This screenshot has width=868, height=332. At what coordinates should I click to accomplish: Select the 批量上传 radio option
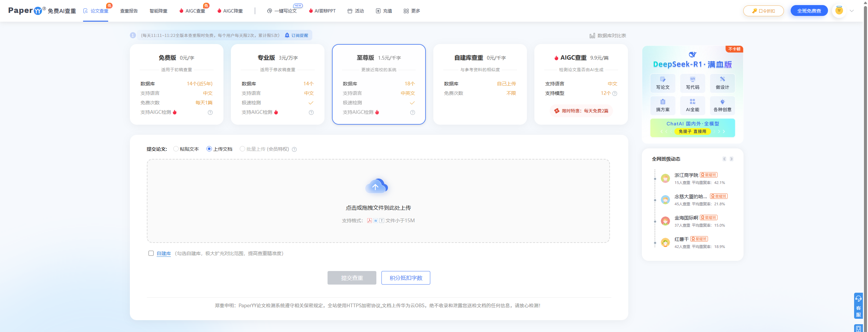[x=242, y=149]
